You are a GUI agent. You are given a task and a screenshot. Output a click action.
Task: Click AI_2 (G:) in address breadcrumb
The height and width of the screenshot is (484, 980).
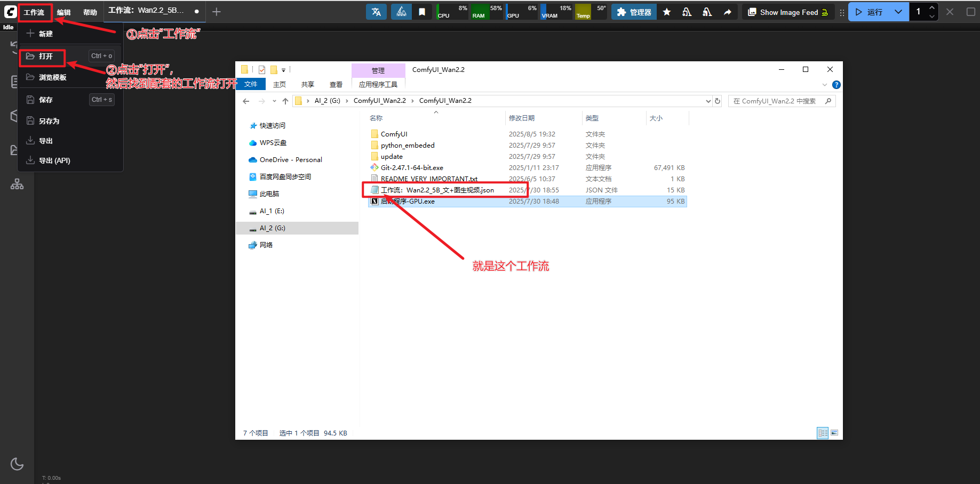coord(327,101)
